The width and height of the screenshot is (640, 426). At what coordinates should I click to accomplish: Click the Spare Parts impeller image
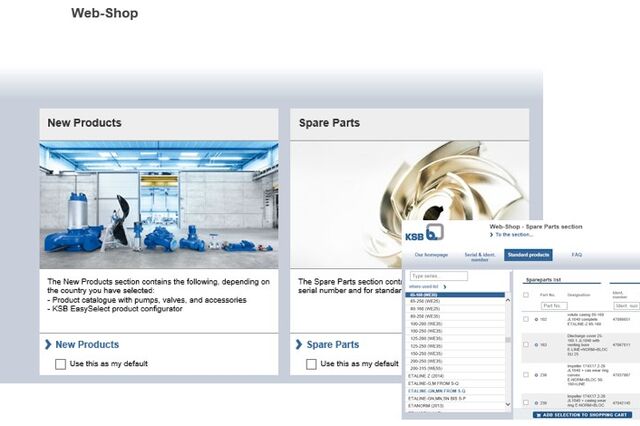(x=409, y=204)
